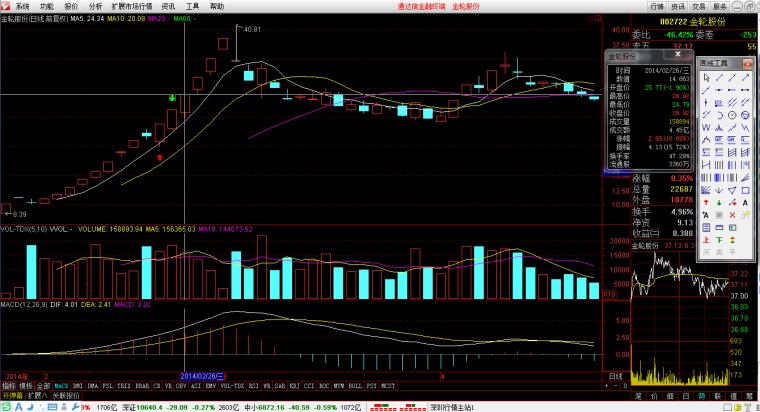Pick the red up-arrow marker tool

click(706, 203)
